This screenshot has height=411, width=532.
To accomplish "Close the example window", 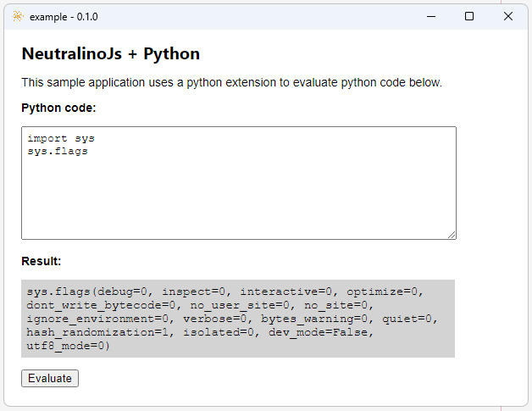I will [508, 16].
